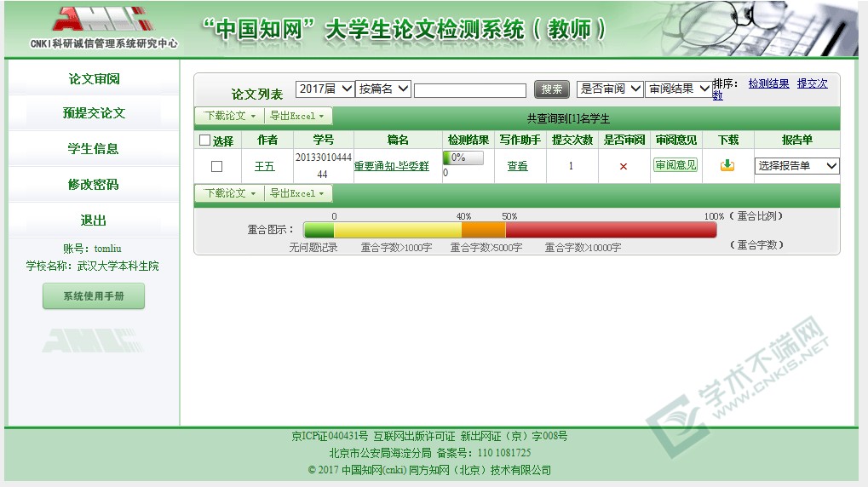This screenshot has width=868, height=487.
Task: Open the 按篇名 search type dropdown
Action: [x=383, y=89]
